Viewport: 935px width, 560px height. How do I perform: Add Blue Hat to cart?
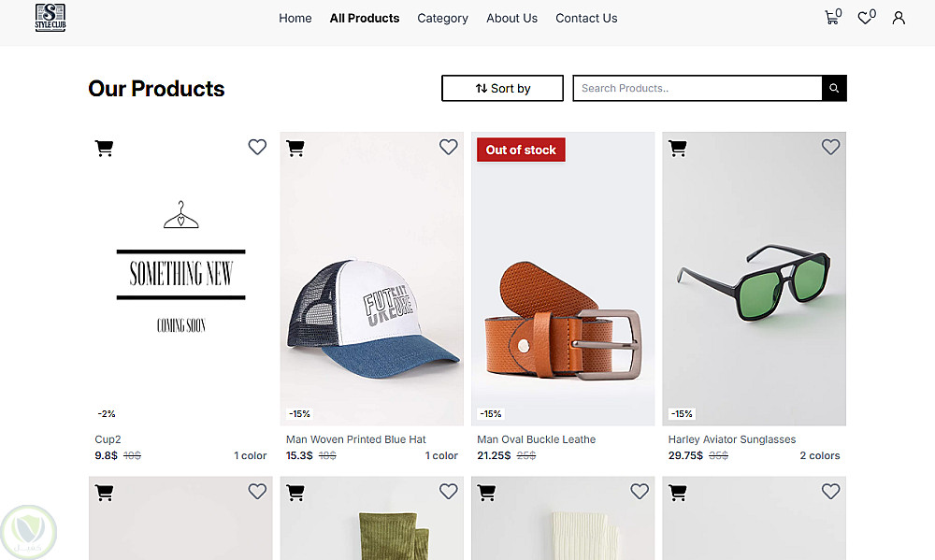295,148
